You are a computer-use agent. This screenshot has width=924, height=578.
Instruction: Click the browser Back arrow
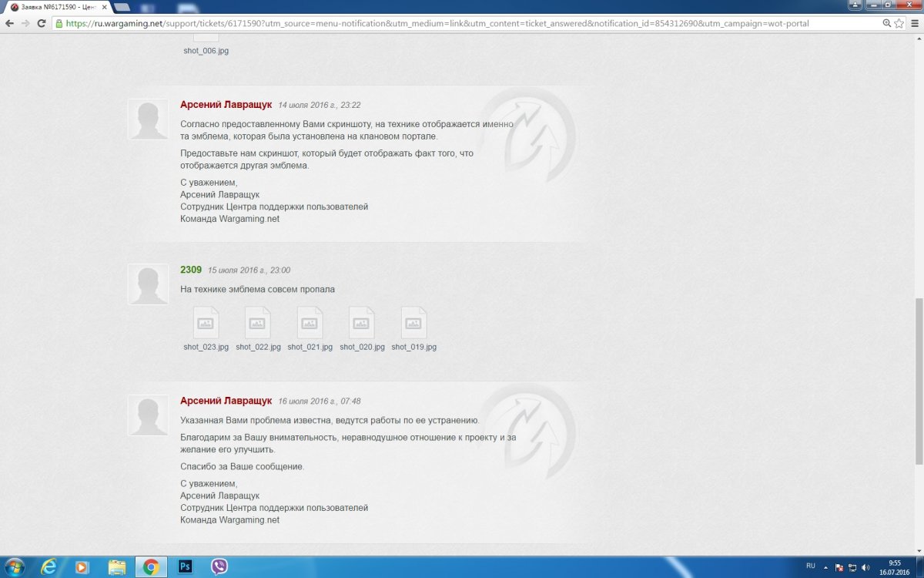(x=10, y=23)
